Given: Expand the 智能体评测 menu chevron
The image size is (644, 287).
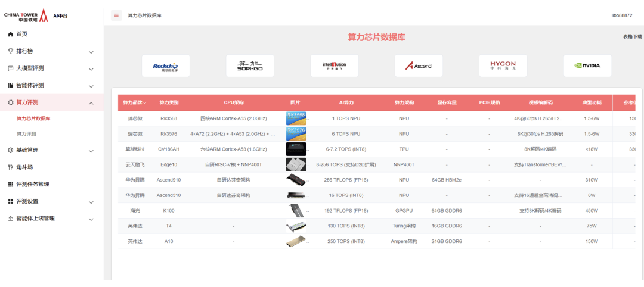Looking at the screenshot, I should (91, 86).
